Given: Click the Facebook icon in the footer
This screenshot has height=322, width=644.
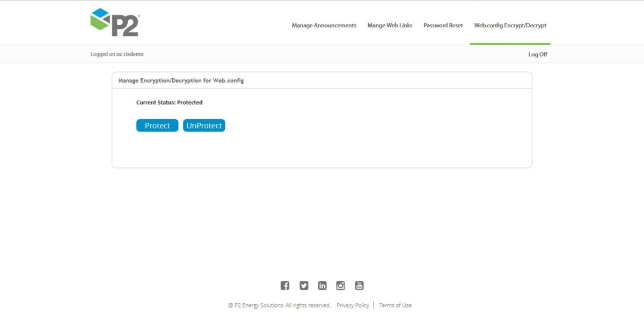Looking at the screenshot, I should 285,286.
